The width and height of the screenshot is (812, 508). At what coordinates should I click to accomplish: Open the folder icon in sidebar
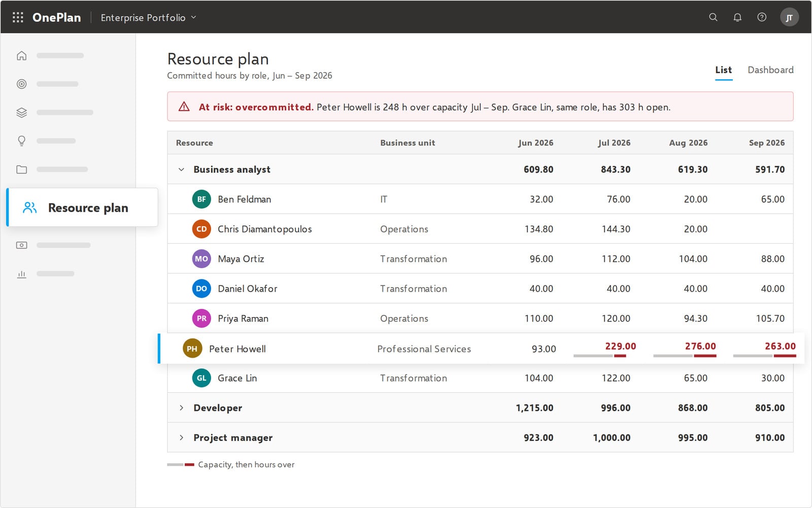(21, 169)
